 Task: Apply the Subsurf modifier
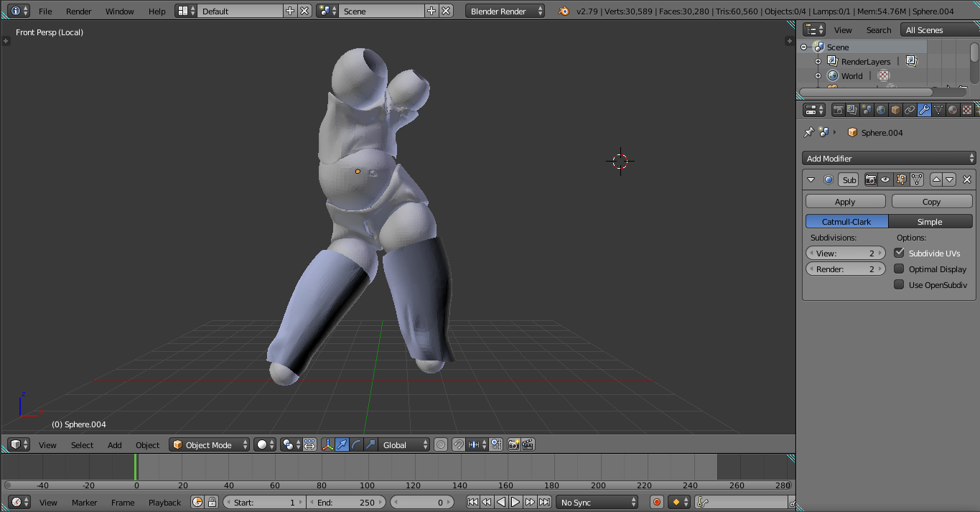pos(845,202)
